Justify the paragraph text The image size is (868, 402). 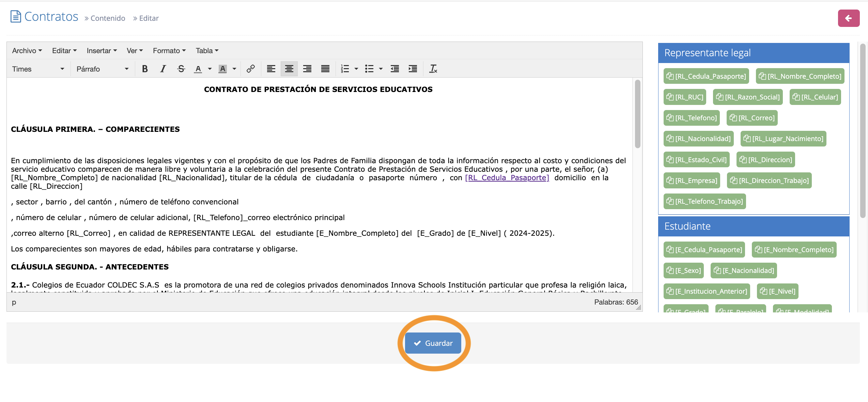(x=325, y=69)
